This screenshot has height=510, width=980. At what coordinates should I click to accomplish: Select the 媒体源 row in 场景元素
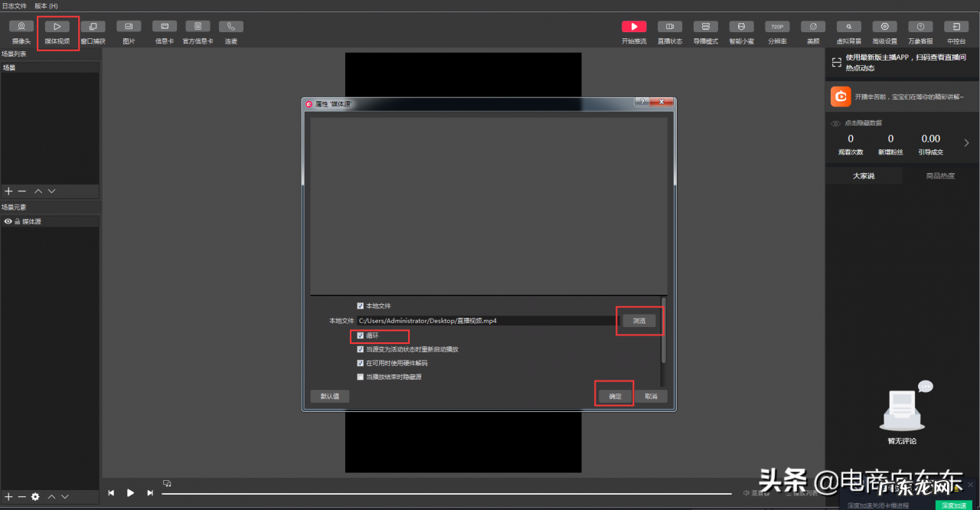click(50, 221)
